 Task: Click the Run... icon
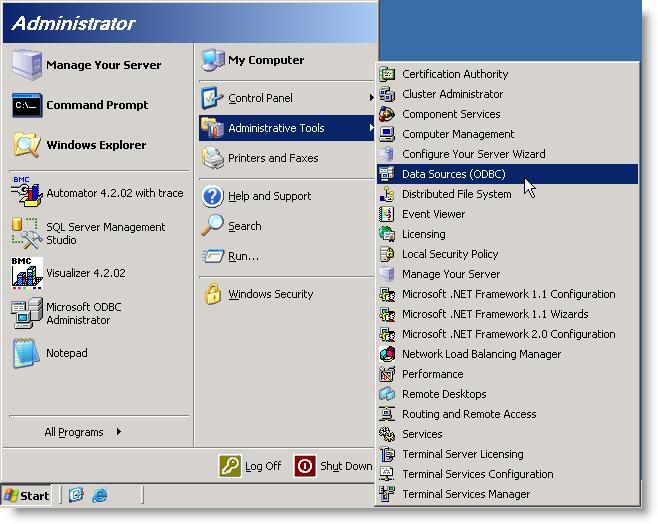[x=213, y=256]
